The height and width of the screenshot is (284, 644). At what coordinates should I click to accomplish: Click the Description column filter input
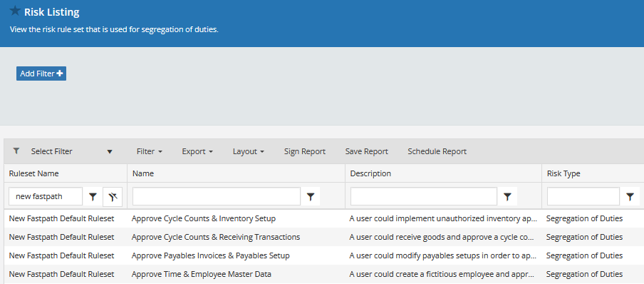pos(423,196)
